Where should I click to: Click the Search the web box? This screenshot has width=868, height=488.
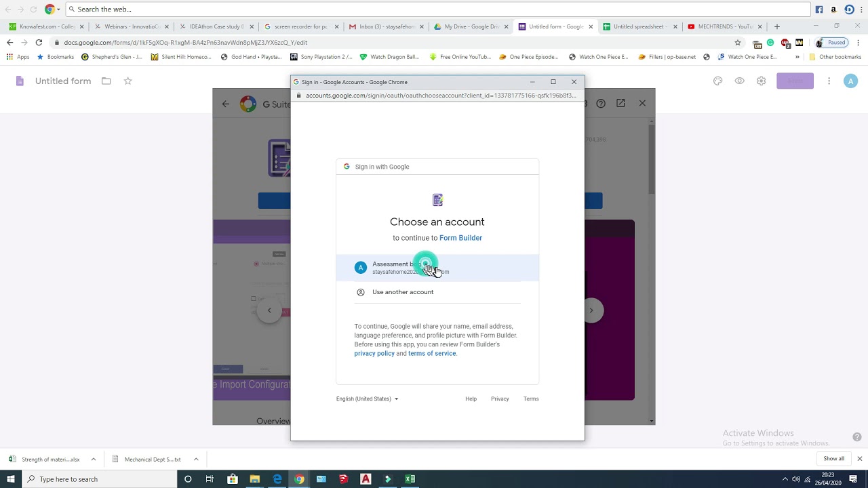tap(437, 9)
